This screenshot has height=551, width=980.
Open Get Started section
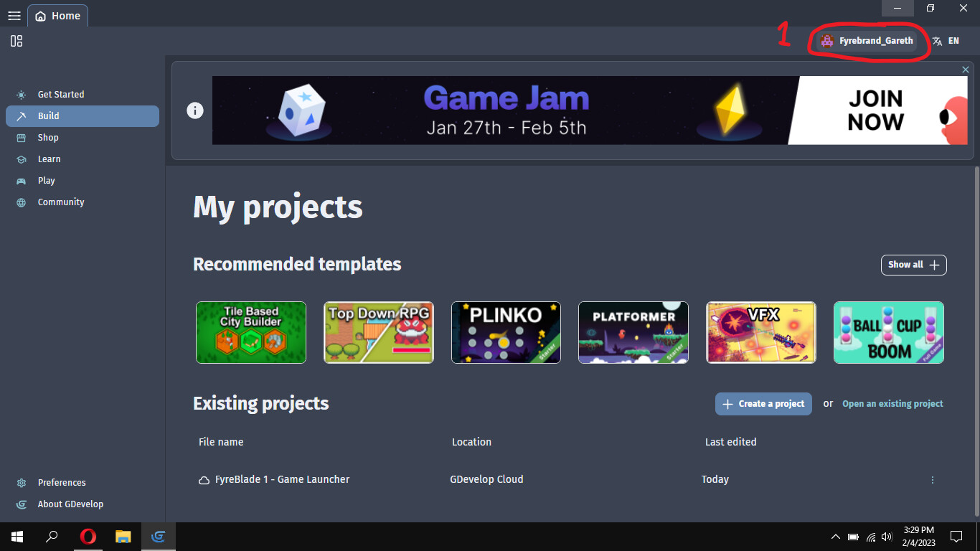click(x=83, y=95)
